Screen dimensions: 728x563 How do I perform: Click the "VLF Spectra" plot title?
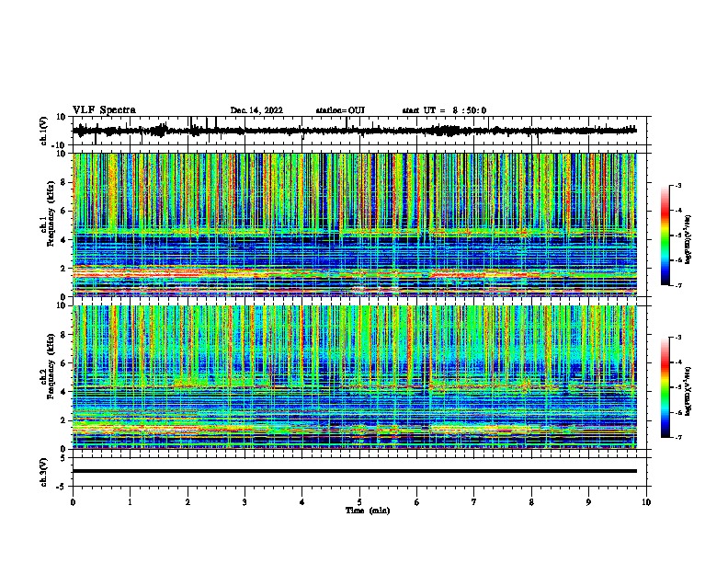[x=104, y=109]
